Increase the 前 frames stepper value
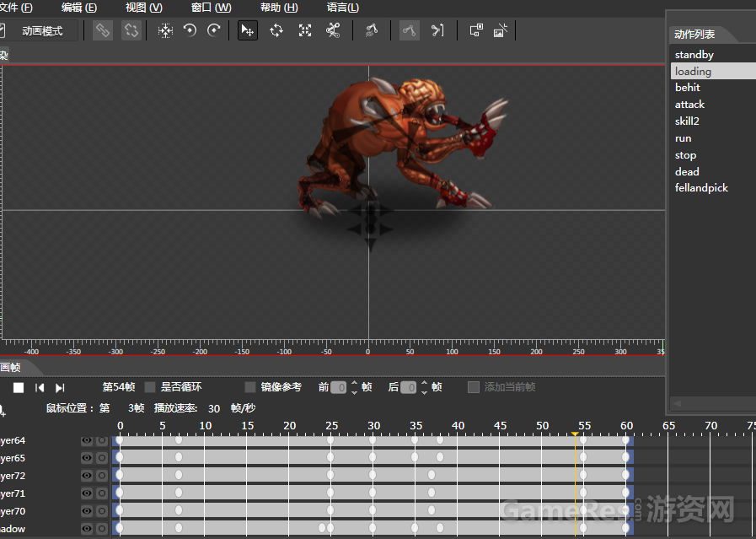The height and width of the screenshot is (539, 756). coord(354,383)
